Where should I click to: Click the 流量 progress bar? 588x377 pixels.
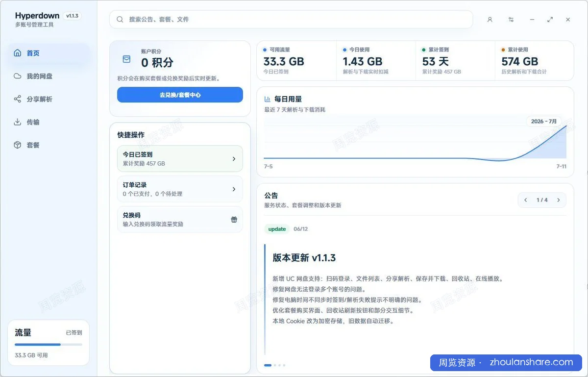pos(49,345)
